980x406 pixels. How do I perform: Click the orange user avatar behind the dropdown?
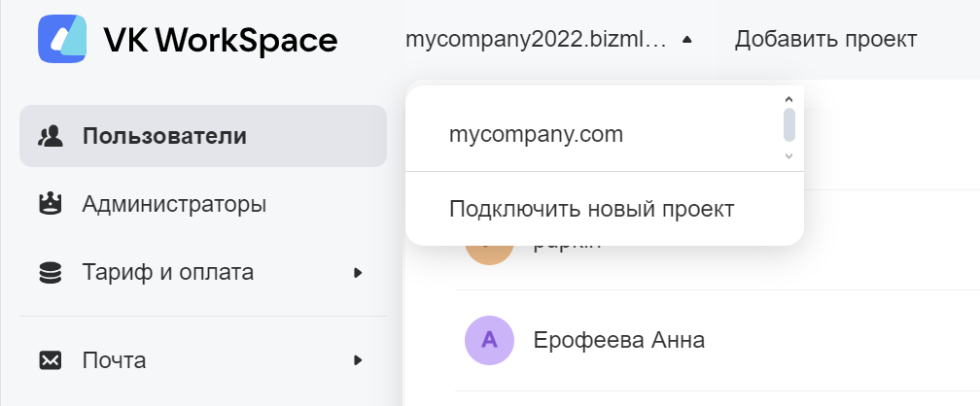pos(489,254)
